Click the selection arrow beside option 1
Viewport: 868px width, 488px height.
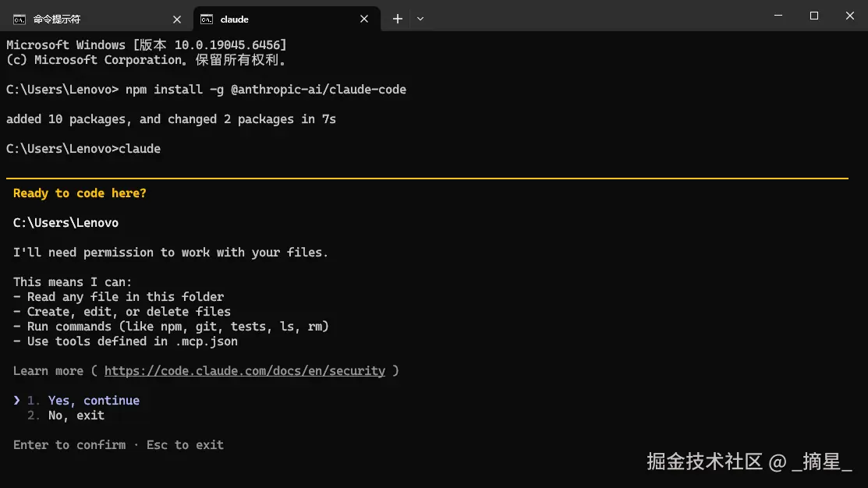pos(17,401)
